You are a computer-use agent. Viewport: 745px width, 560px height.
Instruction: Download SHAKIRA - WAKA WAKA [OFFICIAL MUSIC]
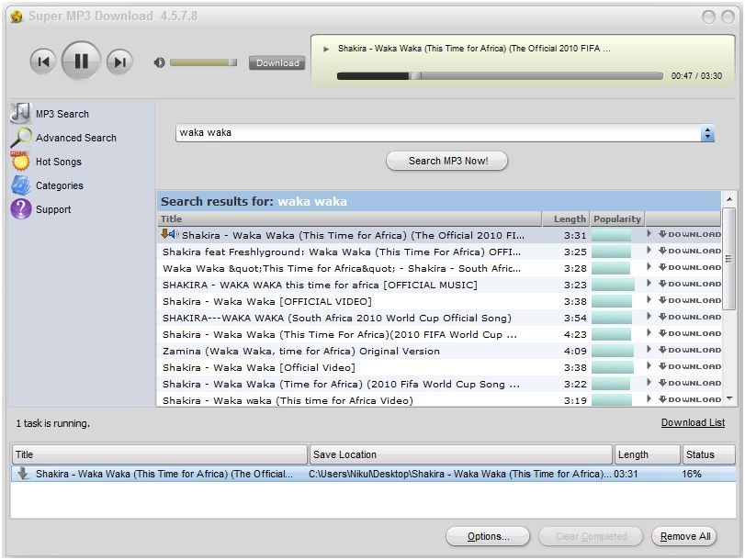[x=690, y=284]
